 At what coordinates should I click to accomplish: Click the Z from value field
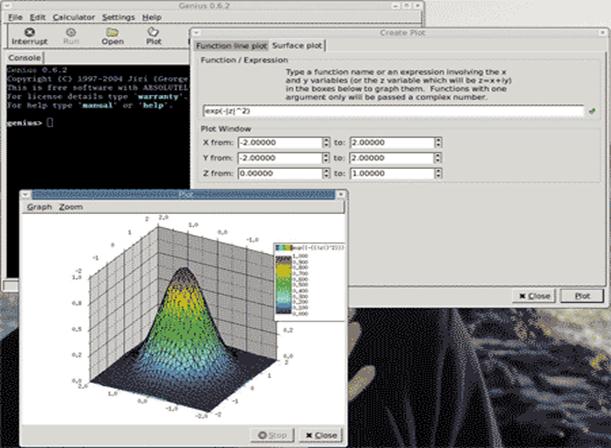pos(281,173)
